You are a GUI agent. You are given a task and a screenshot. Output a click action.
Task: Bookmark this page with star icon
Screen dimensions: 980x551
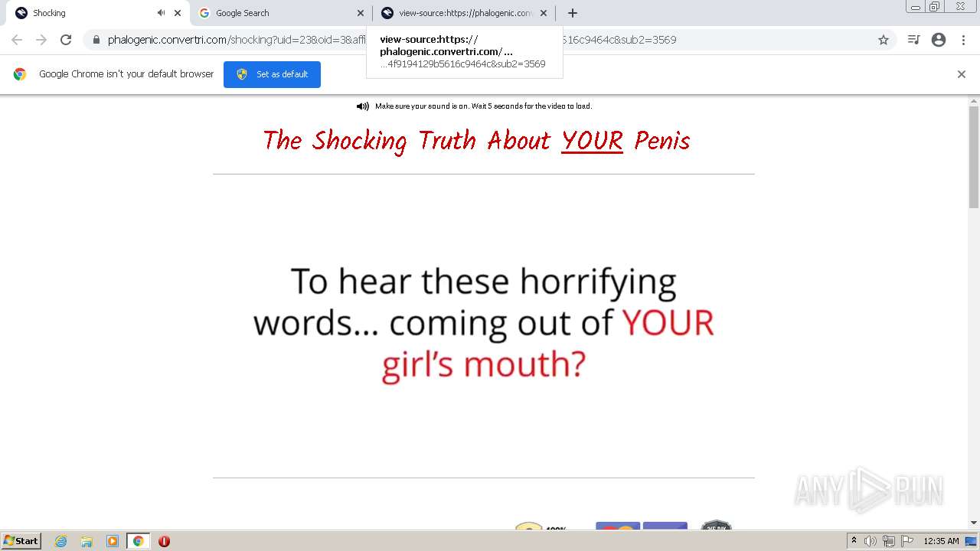(884, 40)
